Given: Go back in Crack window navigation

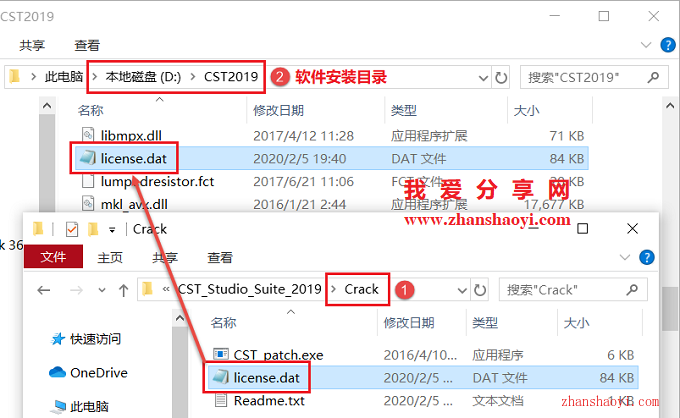Looking at the screenshot, I should click(44, 290).
